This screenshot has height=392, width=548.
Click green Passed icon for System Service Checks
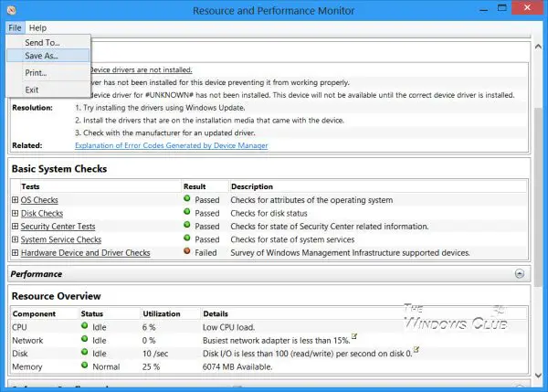tap(187, 238)
